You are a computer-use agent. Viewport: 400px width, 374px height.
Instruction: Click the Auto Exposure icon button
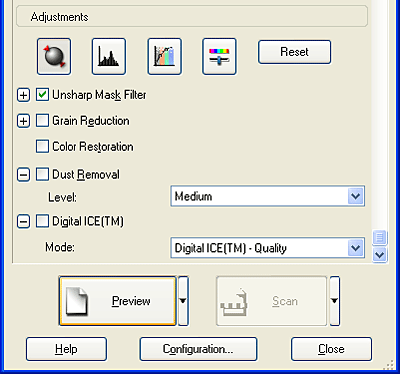point(54,56)
